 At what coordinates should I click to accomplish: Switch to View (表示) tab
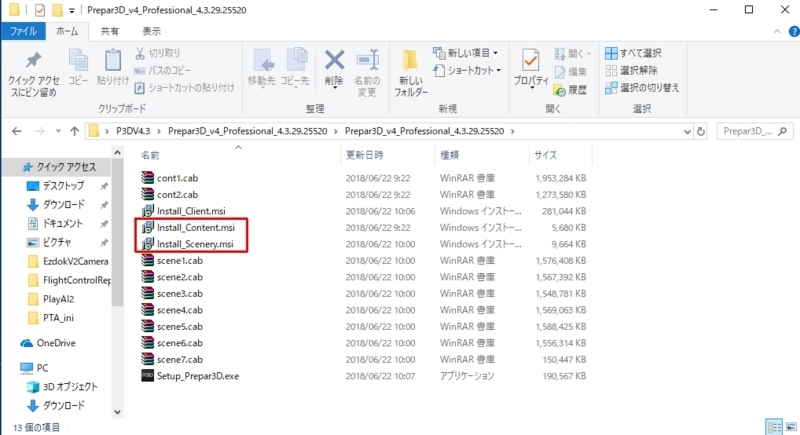(151, 31)
